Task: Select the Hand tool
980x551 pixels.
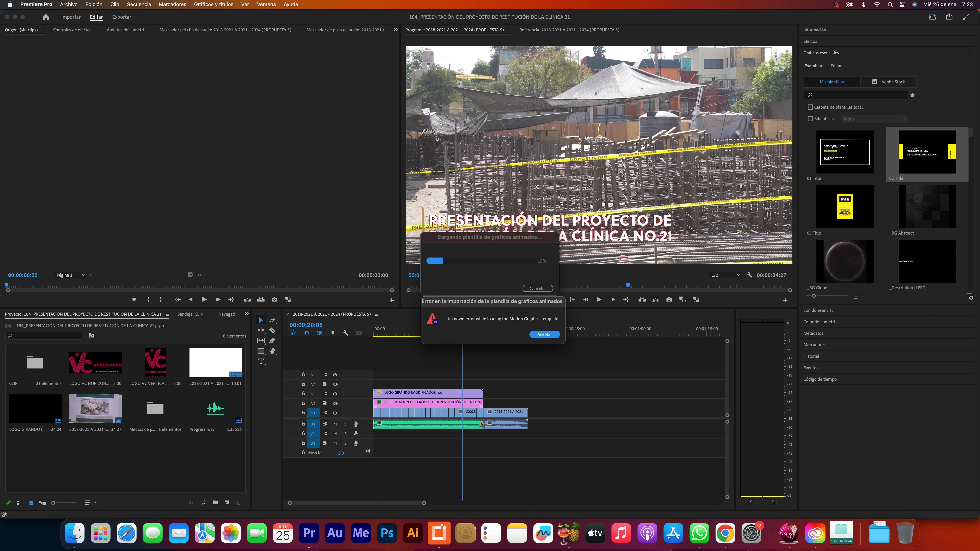Action: [272, 351]
